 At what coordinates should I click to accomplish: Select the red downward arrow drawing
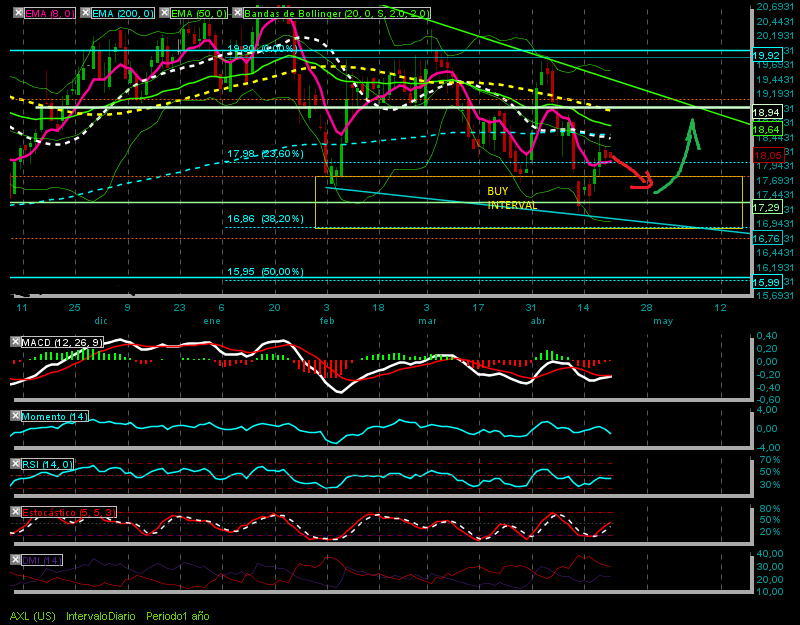(x=632, y=172)
